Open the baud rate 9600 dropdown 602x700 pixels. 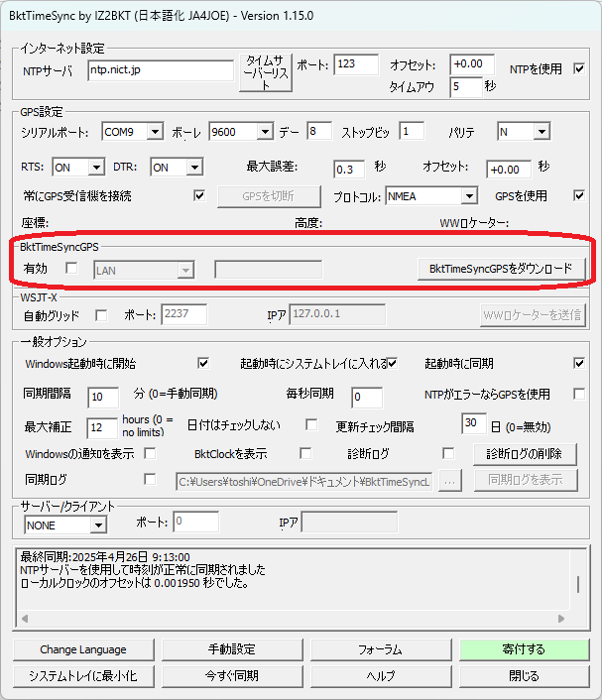tap(265, 132)
